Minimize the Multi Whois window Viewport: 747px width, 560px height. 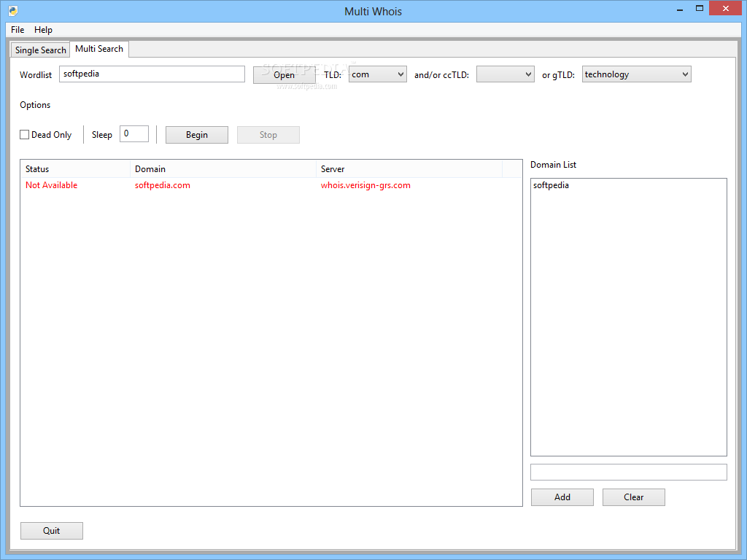pyautogui.click(x=680, y=9)
